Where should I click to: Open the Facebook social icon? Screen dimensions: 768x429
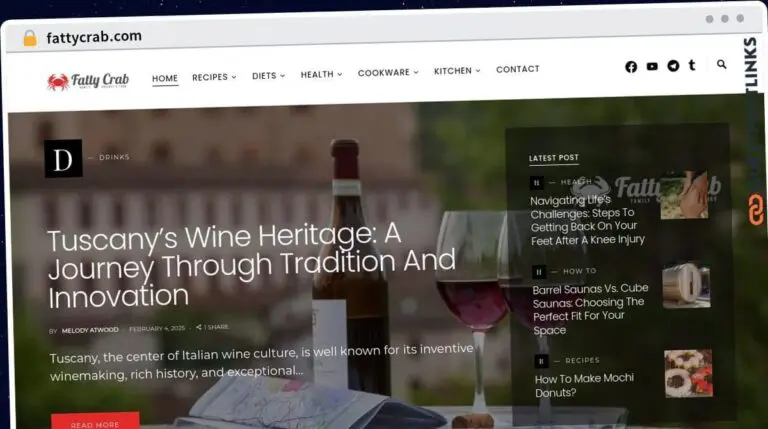click(631, 67)
